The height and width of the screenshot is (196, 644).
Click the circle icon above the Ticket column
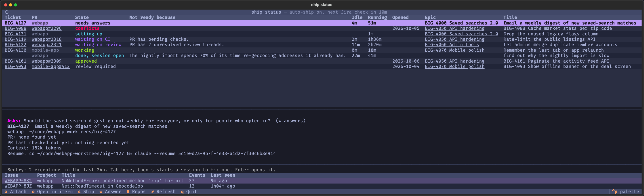tap(7, 12)
